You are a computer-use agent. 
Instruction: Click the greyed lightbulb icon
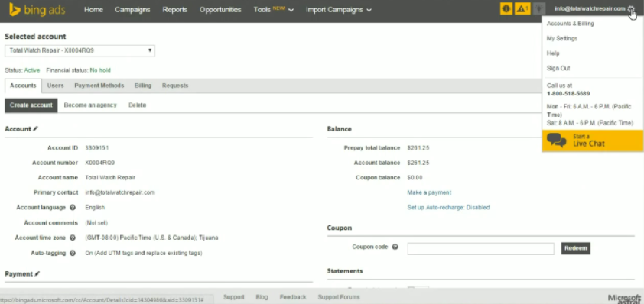[x=539, y=8]
